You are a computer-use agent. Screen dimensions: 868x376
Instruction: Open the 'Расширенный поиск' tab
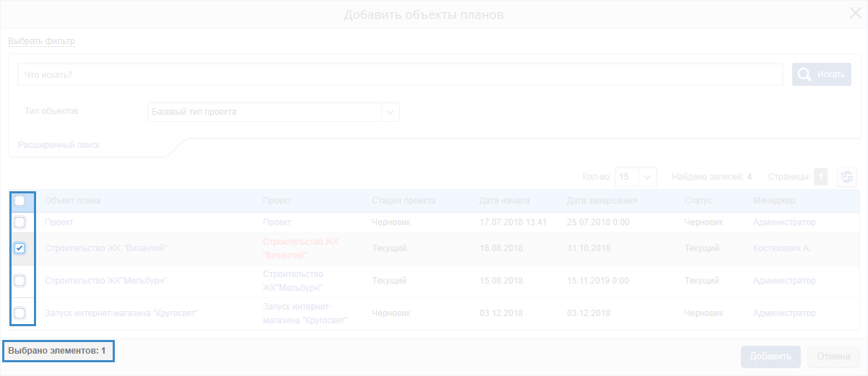click(59, 145)
